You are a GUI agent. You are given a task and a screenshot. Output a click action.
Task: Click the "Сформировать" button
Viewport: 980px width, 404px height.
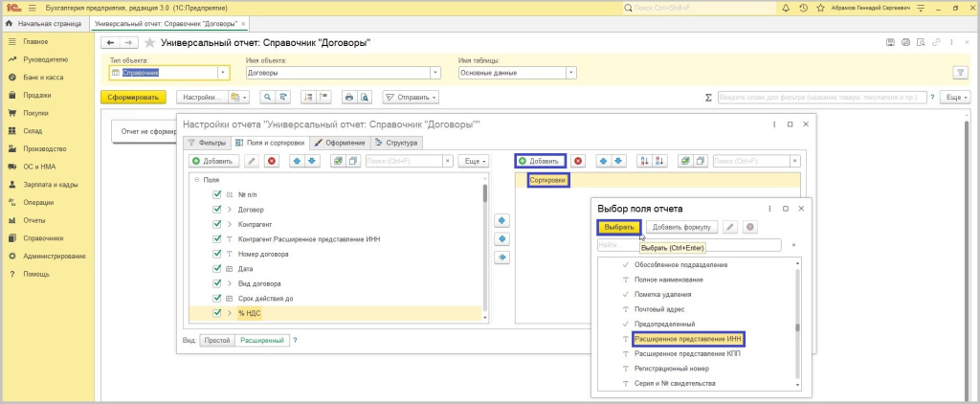[x=133, y=97]
